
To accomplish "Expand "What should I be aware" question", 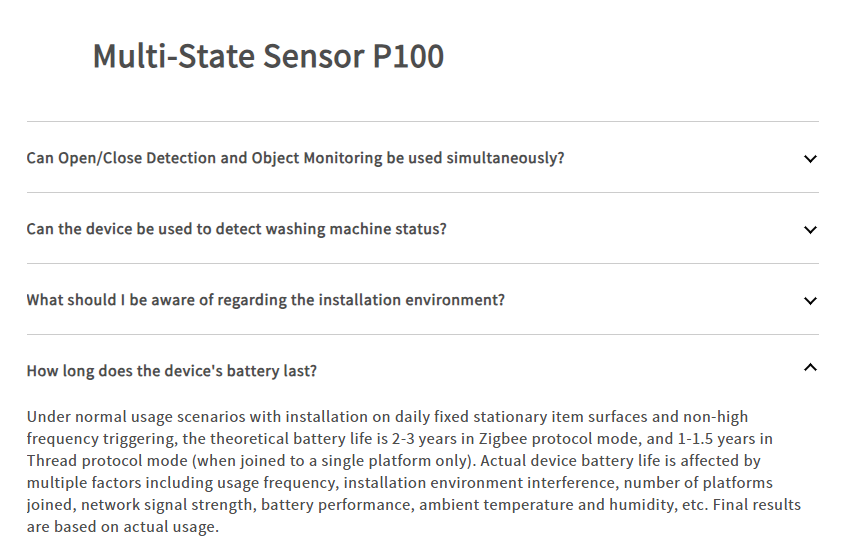I will [265, 300].
